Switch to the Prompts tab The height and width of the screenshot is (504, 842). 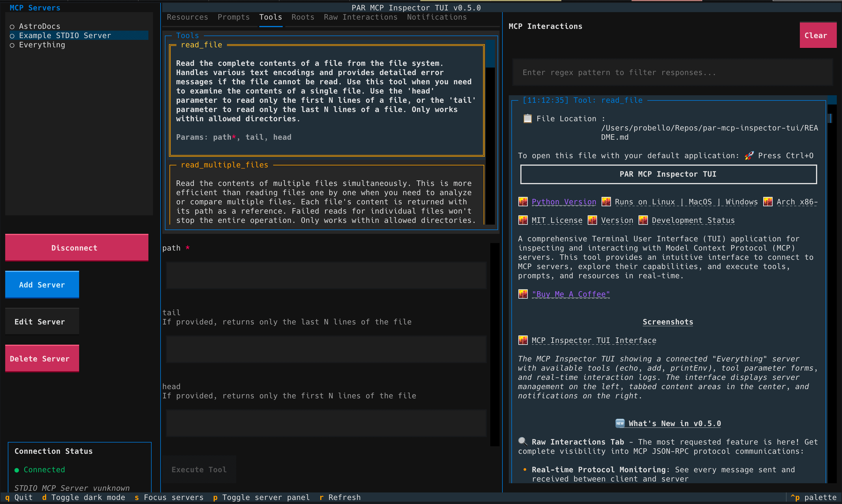point(234,17)
